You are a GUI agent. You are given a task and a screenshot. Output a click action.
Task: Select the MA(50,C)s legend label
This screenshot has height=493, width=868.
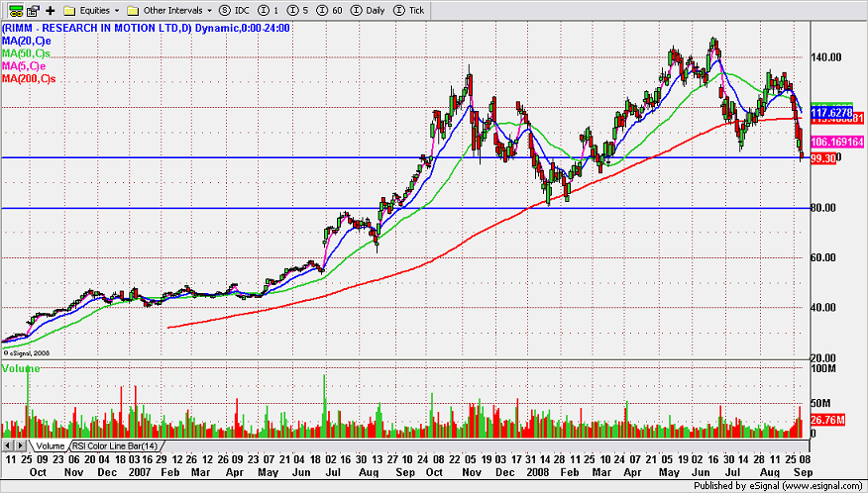tap(25, 53)
